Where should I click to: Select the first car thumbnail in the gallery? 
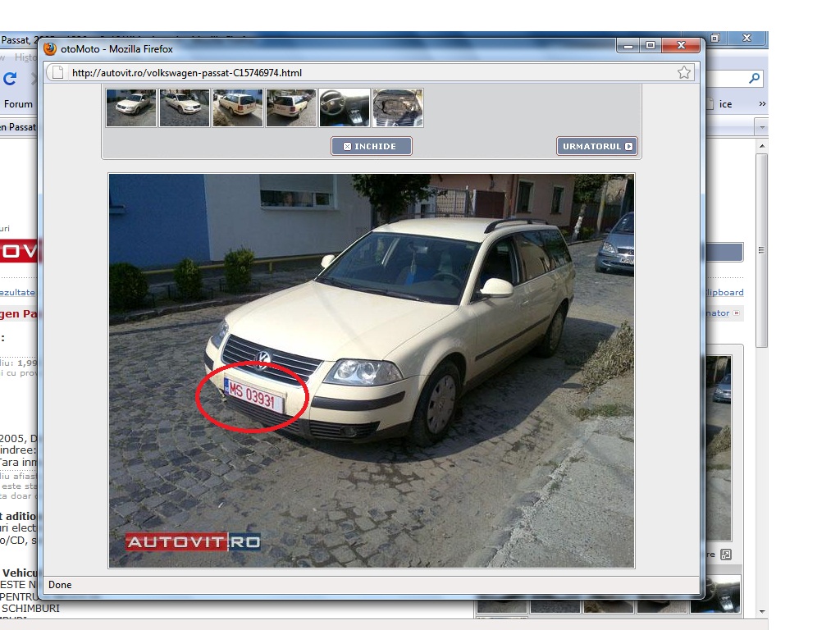(x=131, y=108)
